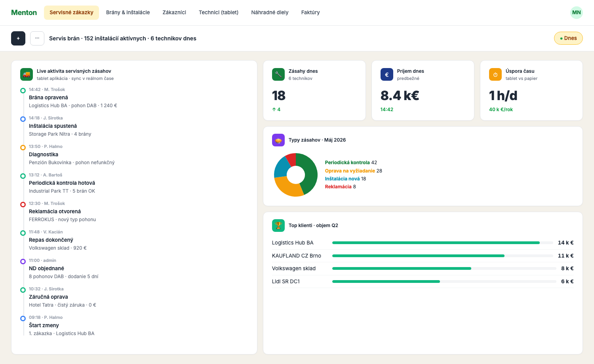Viewport: 594px width, 364px height.
Task: Click the Periodická kontrola legend entry
Action: (x=351, y=163)
